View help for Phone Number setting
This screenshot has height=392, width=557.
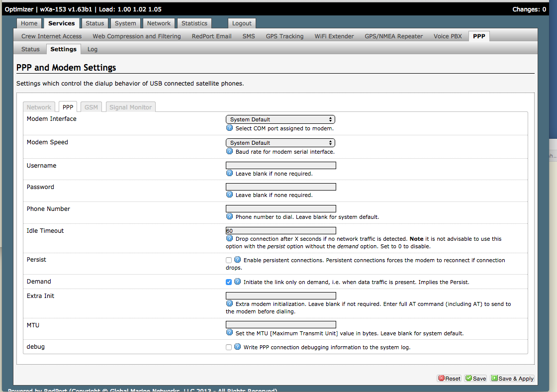(x=229, y=216)
